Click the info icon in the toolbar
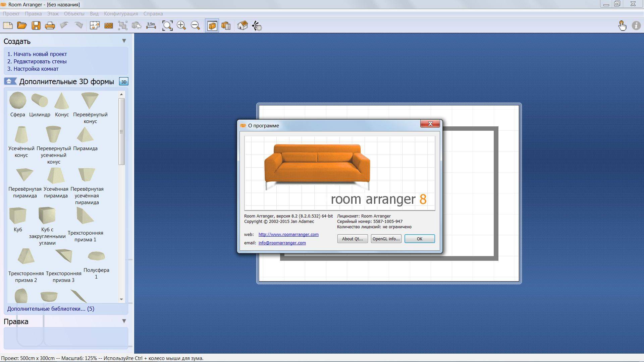The image size is (644, 362). pyautogui.click(x=636, y=25)
